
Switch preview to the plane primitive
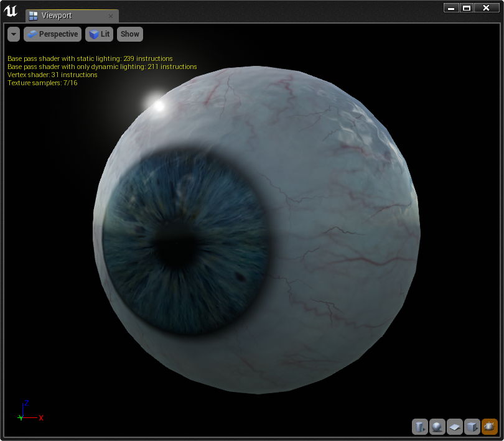pos(455,426)
